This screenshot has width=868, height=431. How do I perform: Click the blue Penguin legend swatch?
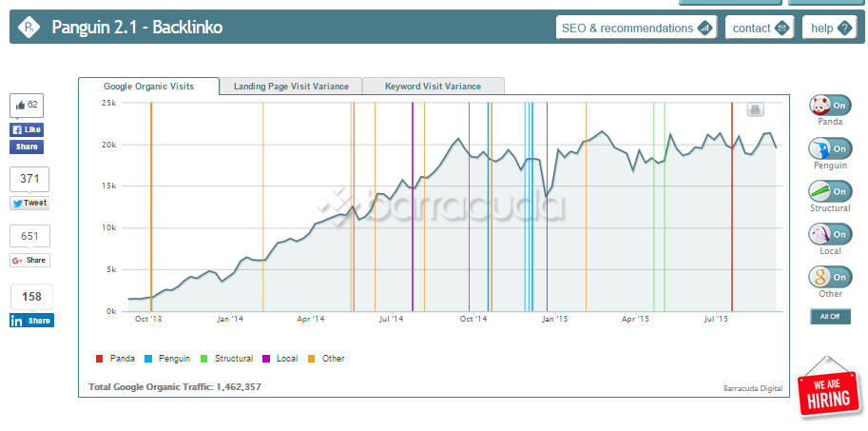coord(147,359)
